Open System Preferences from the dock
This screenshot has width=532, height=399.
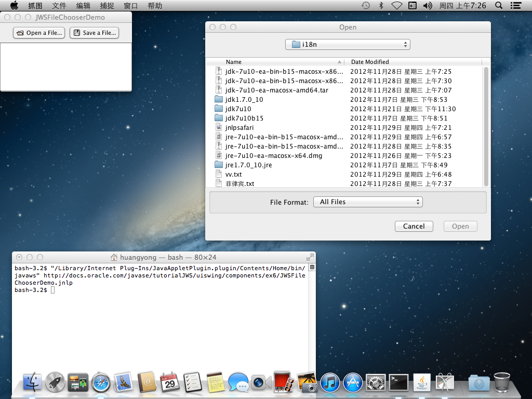coord(375,383)
